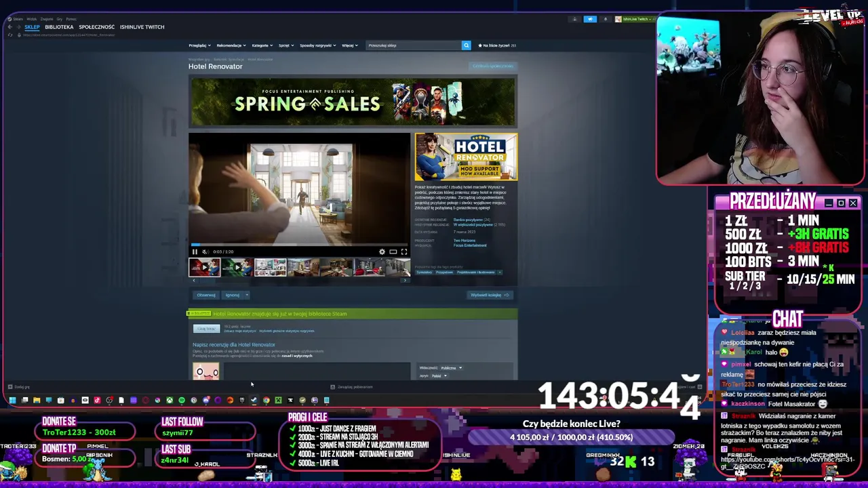Click Dodaj grę plus icon
This screenshot has width=868, height=488.
click(10, 387)
